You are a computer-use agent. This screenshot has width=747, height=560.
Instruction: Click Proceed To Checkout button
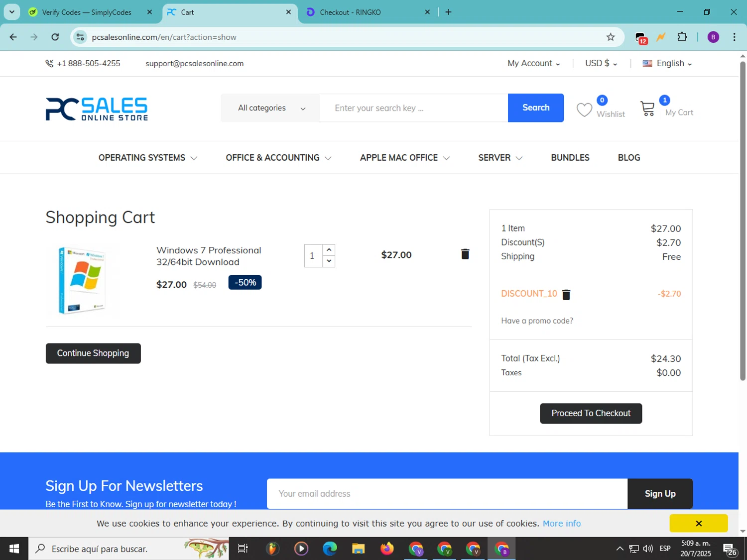click(591, 413)
